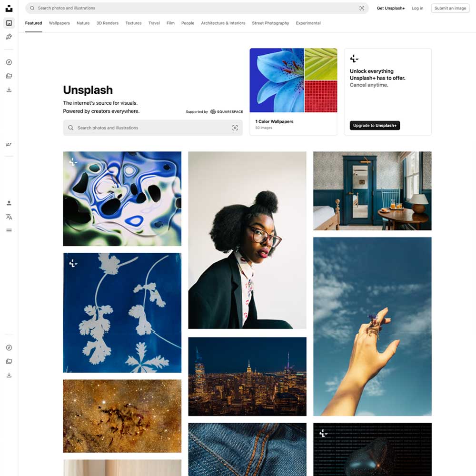This screenshot has width=476, height=476.
Task: Open the 1 Color Wallpapers collection title
Action: pyautogui.click(x=274, y=121)
